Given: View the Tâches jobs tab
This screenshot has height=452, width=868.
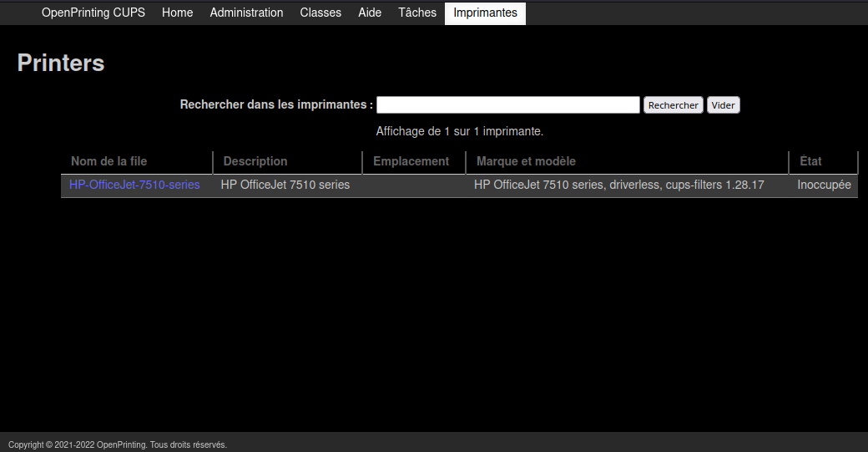Looking at the screenshot, I should [x=417, y=13].
